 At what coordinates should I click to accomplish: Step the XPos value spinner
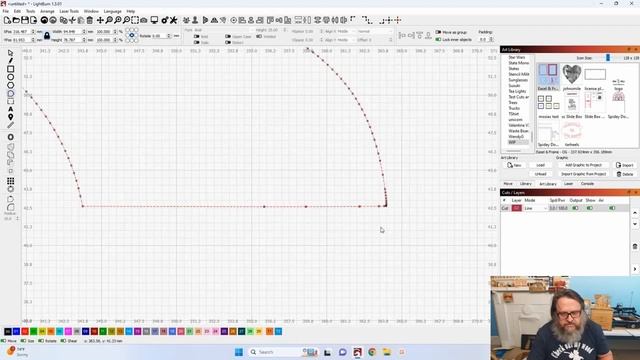(x=33, y=31)
